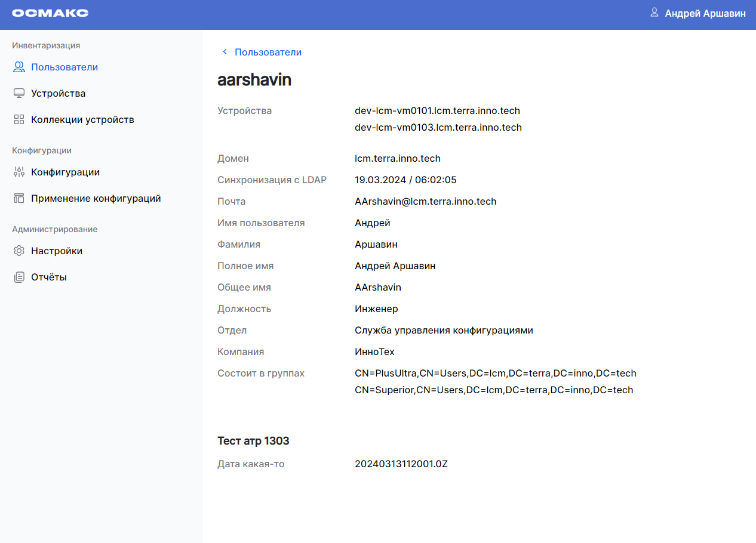Image resolution: width=756 pixels, height=543 pixels.
Task: Open Применение конфигураций from the sidebar
Action: 96,198
